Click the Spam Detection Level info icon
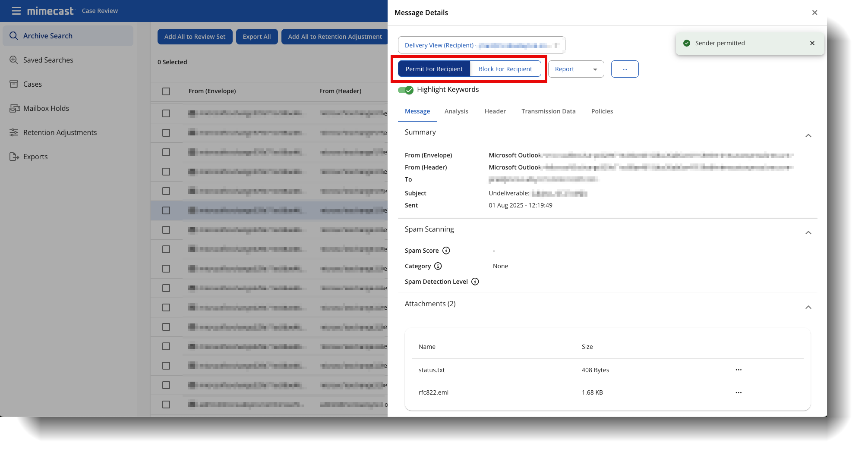 coord(475,282)
